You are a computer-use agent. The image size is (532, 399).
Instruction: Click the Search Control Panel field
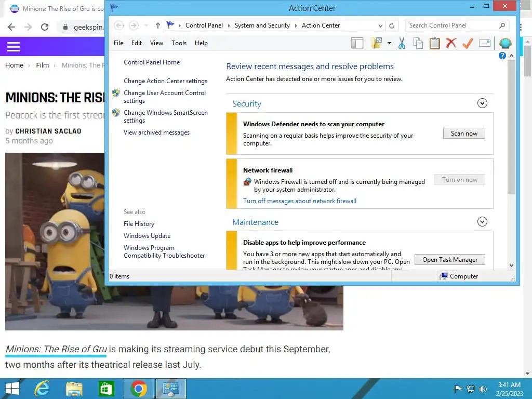pyautogui.click(x=457, y=25)
